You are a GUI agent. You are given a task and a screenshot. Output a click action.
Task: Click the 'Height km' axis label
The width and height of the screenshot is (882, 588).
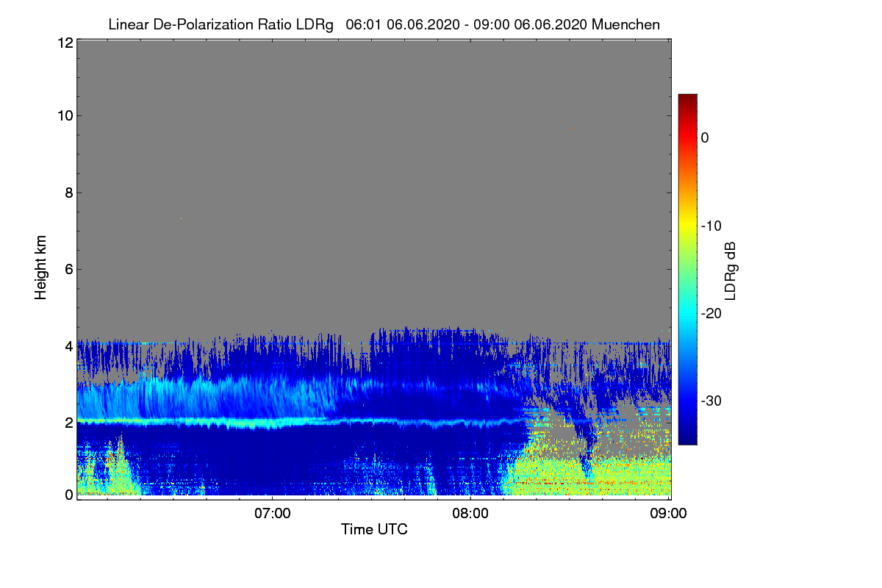pyautogui.click(x=41, y=268)
